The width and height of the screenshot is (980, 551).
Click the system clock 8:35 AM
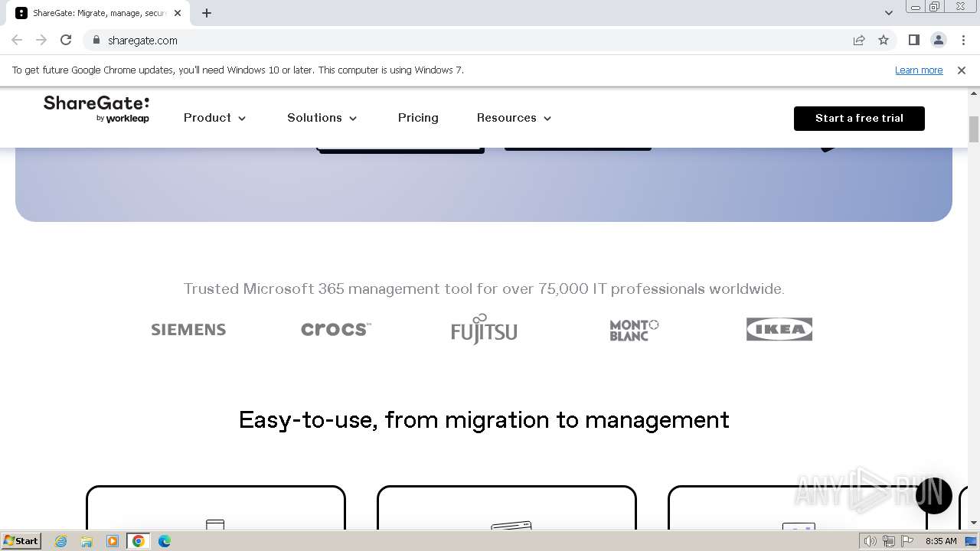[941, 541]
